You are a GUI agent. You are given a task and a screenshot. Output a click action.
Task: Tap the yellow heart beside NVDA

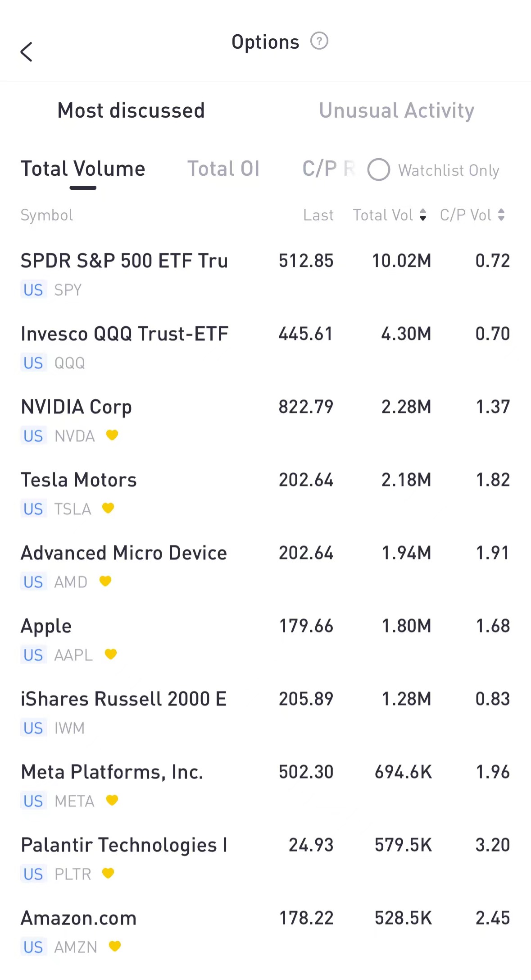pos(112,435)
